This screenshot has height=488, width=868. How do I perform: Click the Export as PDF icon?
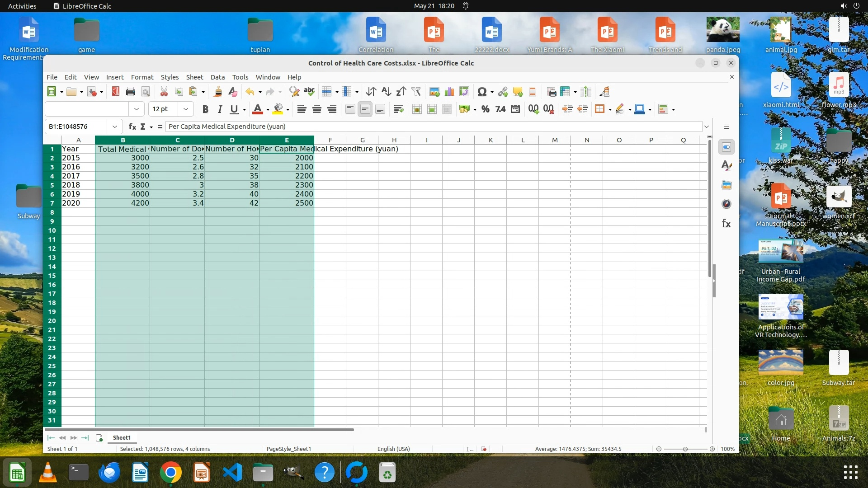pyautogui.click(x=116, y=92)
